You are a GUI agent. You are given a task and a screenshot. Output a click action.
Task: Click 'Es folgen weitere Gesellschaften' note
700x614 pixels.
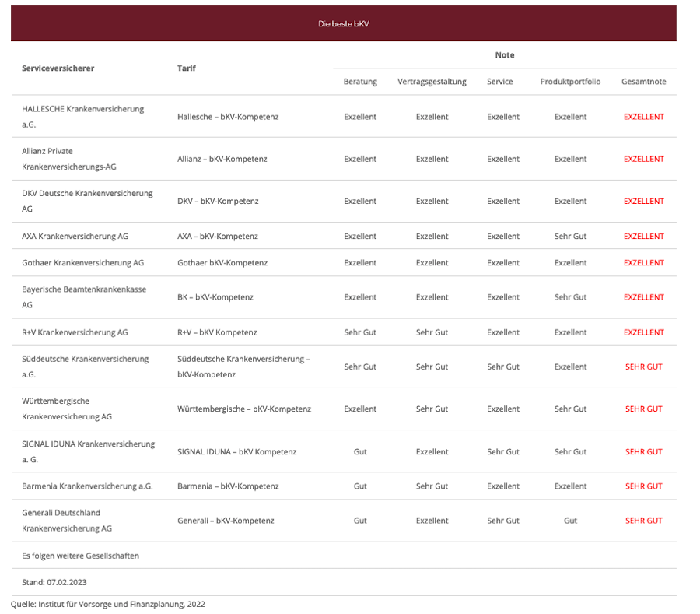(x=80, y=556)
